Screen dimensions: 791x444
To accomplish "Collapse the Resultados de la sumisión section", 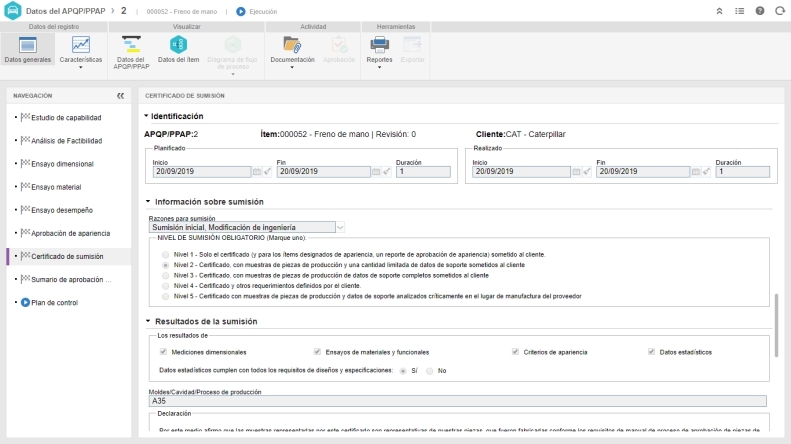I will [145, 321].
